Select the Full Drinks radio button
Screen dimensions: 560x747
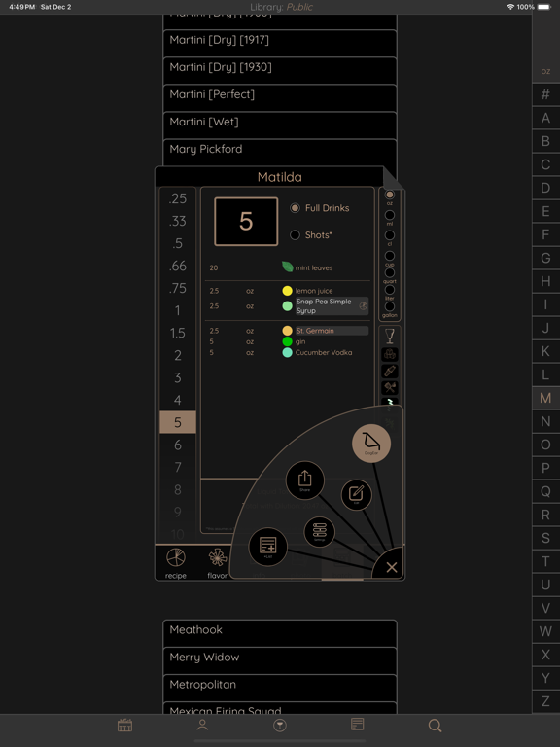coord(295,208)
